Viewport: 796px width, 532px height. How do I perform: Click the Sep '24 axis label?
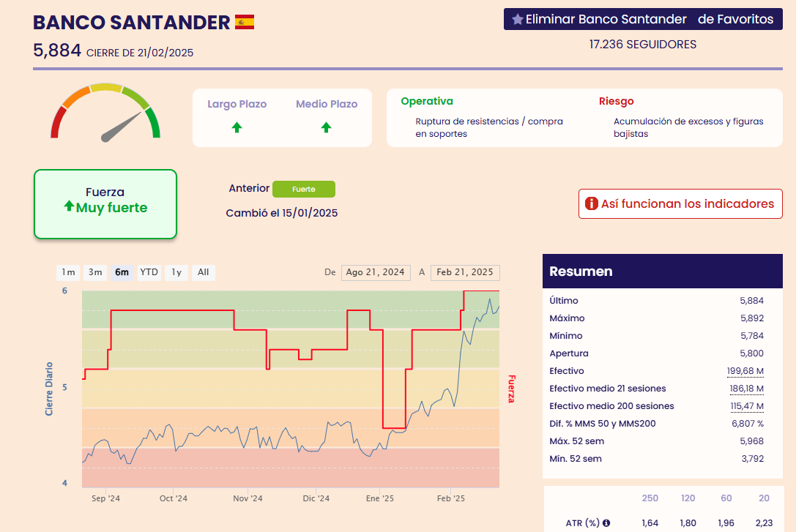click(105, 498)
